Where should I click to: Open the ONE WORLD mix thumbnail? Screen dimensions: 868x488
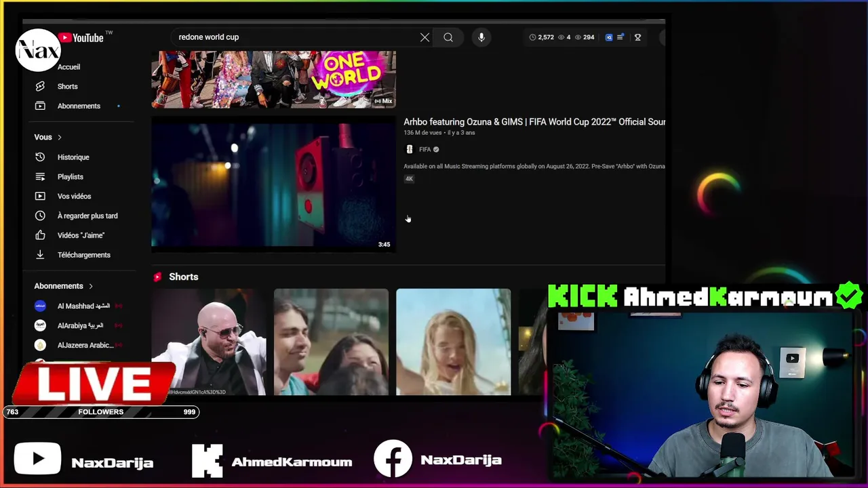pyautogui.click(x=273, y=79)
